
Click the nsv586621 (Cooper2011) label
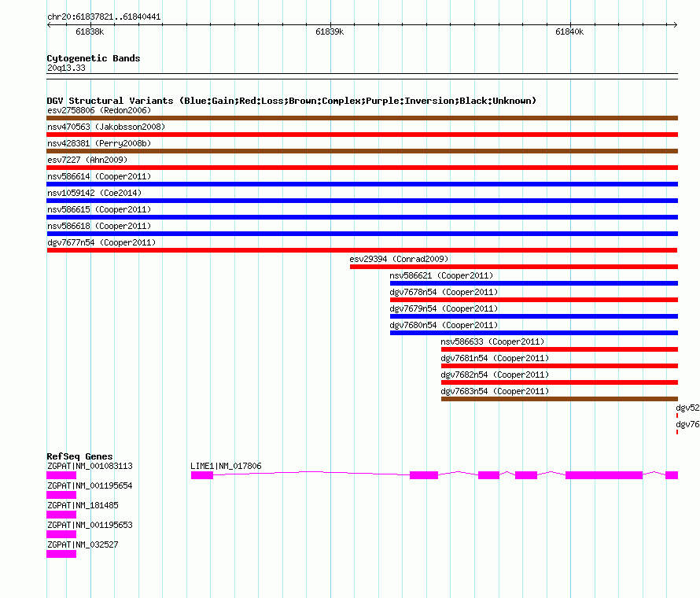(x=441, y=275)
